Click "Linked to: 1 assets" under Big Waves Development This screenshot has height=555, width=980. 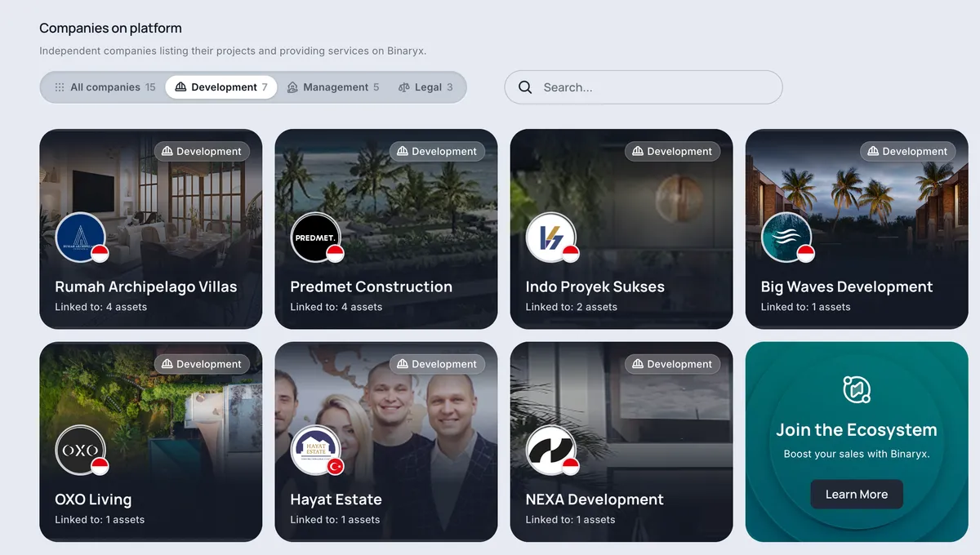(x=806, y=307)
